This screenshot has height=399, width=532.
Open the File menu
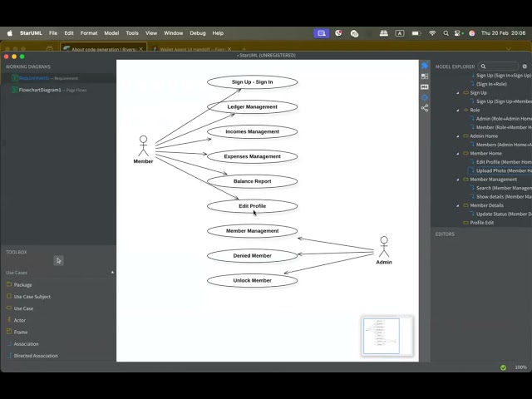click(x=53, y=33)
